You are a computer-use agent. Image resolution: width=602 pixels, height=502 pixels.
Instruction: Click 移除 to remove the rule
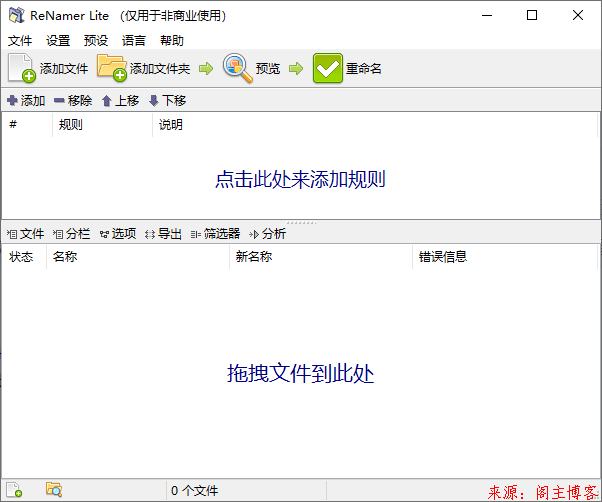click(x=73, y=101)
